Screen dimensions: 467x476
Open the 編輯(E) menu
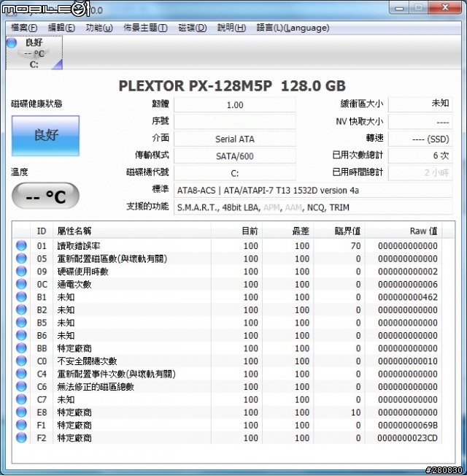tap(61, 28)
